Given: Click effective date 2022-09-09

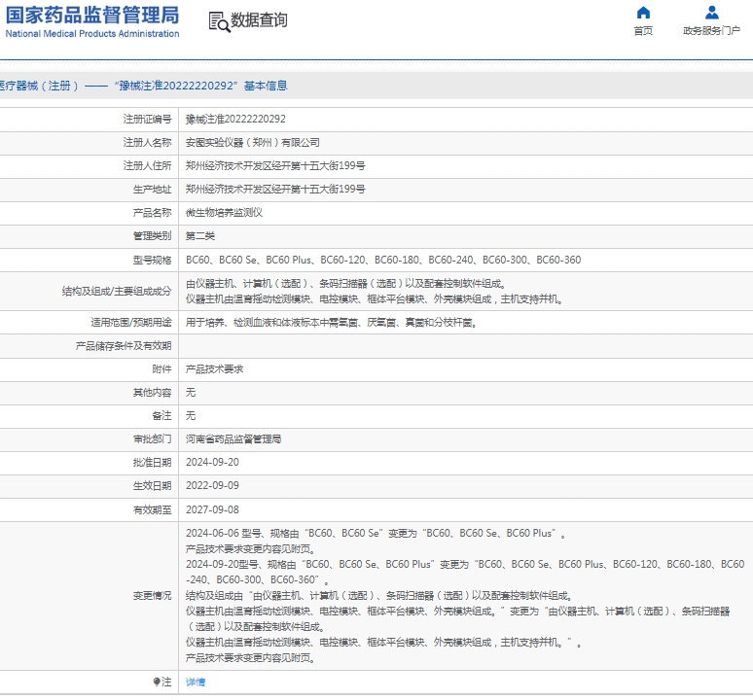Looking at the screenshot, I should click(212, 485).
